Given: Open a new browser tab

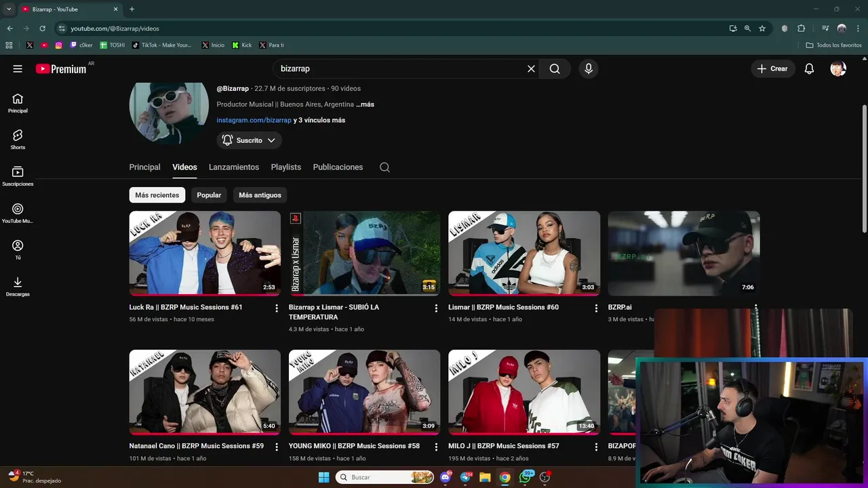Looking at the screenshot, I should (132, 9).
